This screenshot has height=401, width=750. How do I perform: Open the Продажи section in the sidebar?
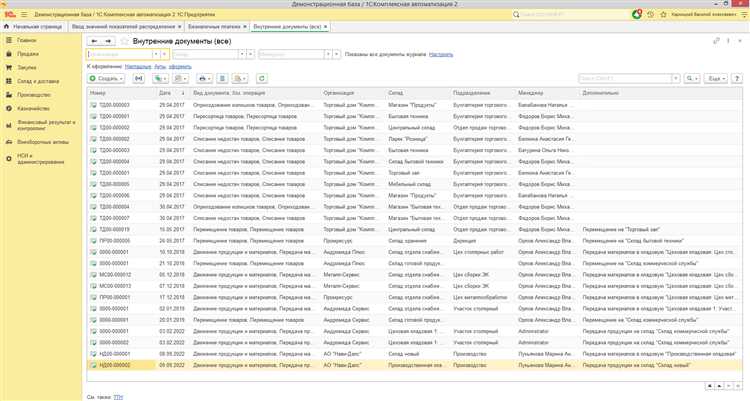tap(27, 54)
